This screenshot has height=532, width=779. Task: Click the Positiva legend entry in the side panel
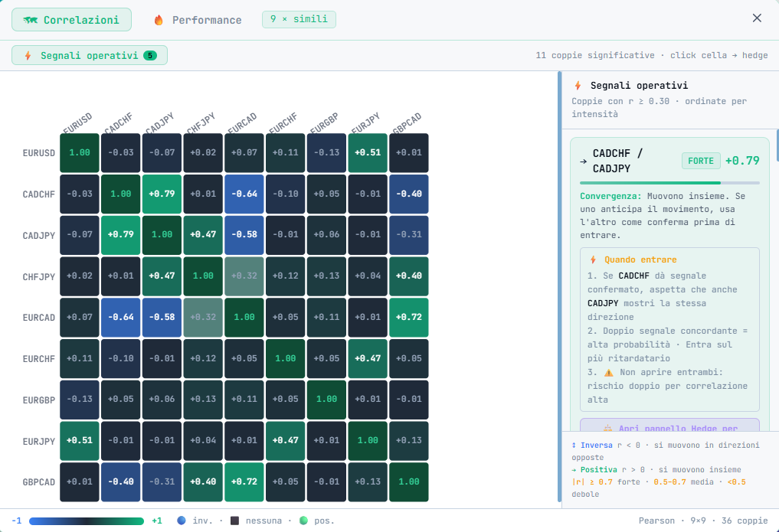(x=656, y=469)
